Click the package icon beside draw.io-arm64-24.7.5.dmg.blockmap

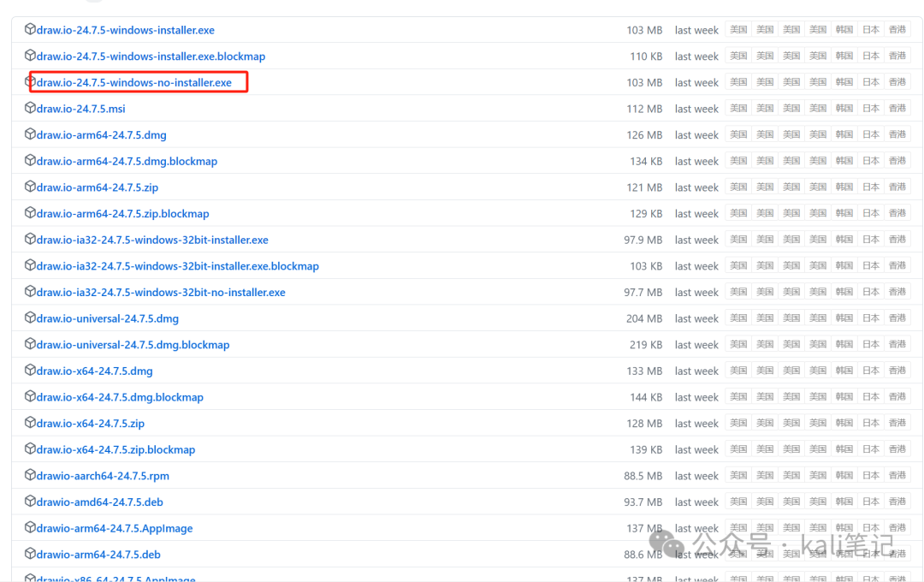[30, 160]
